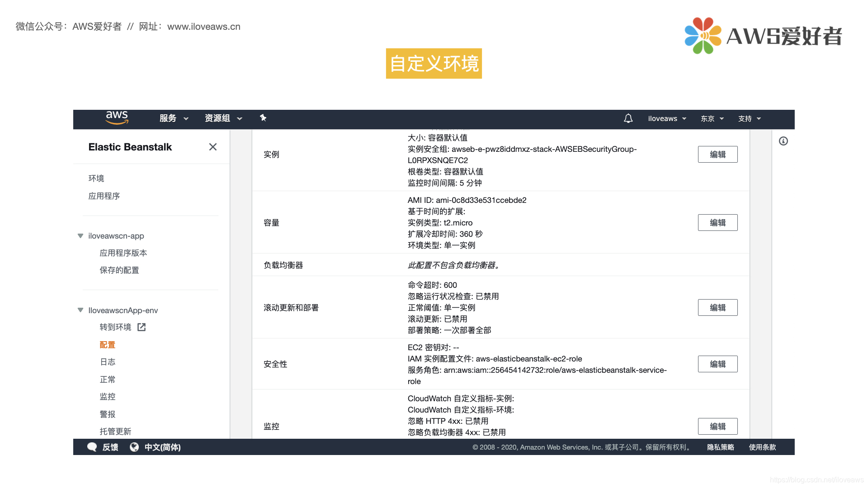This screenshot has width=868, height=488.
Task: Click the AWS logo home icon
Action: [x=117, y=118]
